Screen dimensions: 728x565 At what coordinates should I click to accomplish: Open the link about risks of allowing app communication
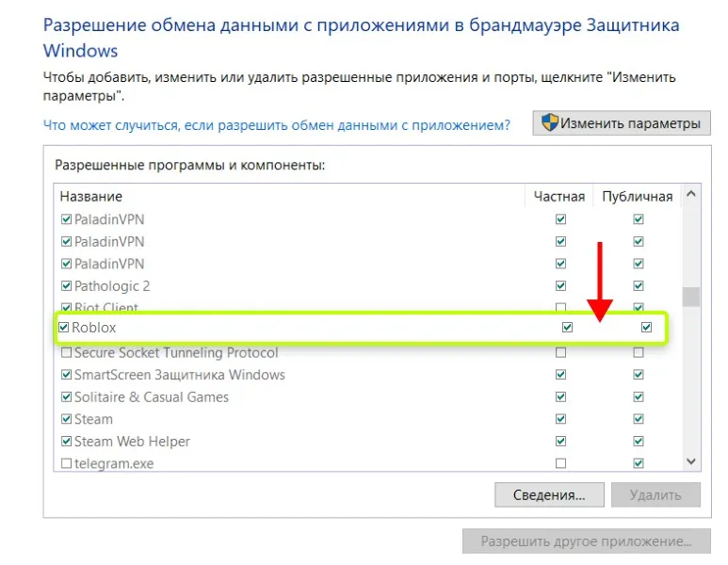coord(276,125)
